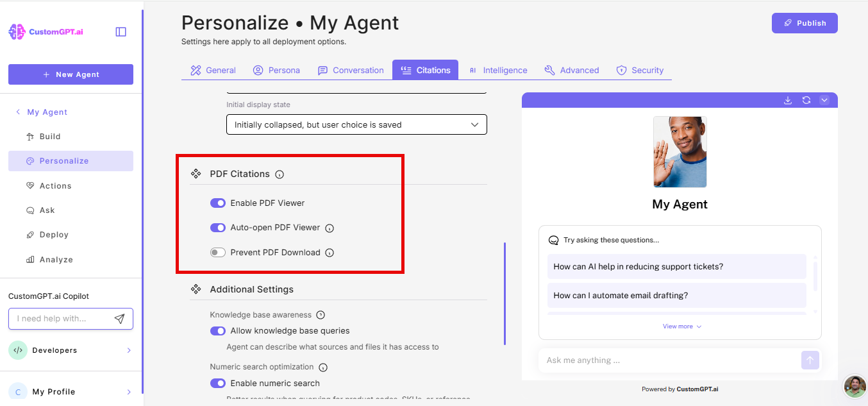Send the Copilot message with paper-plane icon

click(119, 319)
